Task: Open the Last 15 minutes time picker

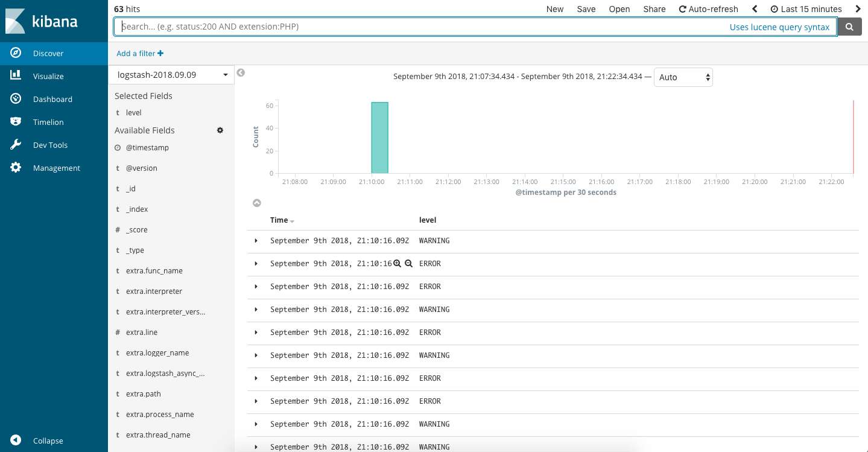Action: [806, 9]
